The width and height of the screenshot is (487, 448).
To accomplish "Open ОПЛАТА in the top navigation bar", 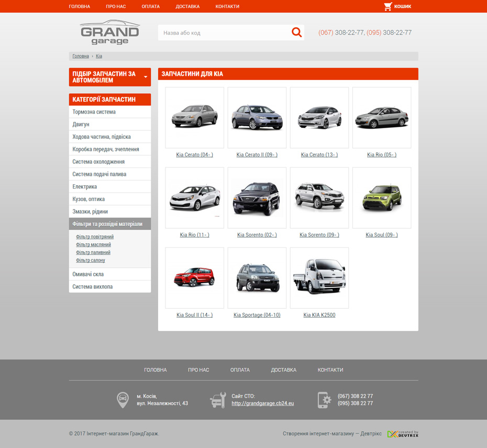I will pos(151,6).
